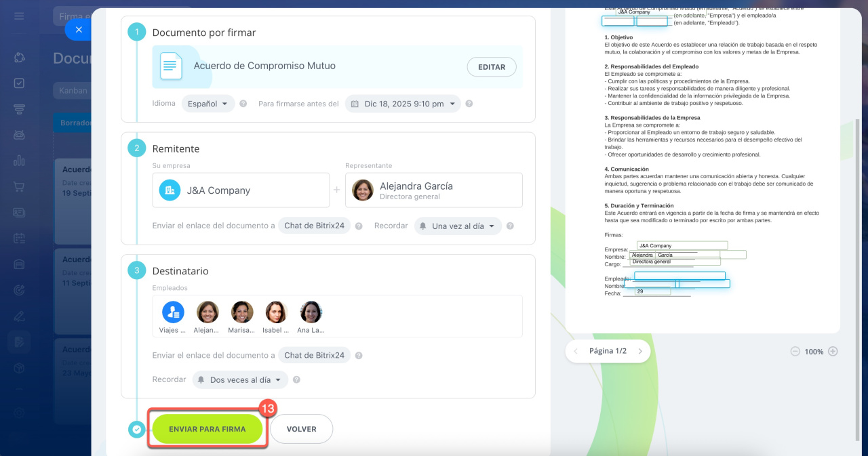The width and height of the screenshot is (868, 456).
Task: Click the Enviar para firma button
Action: pyautogui.click(x=207, y=429)
